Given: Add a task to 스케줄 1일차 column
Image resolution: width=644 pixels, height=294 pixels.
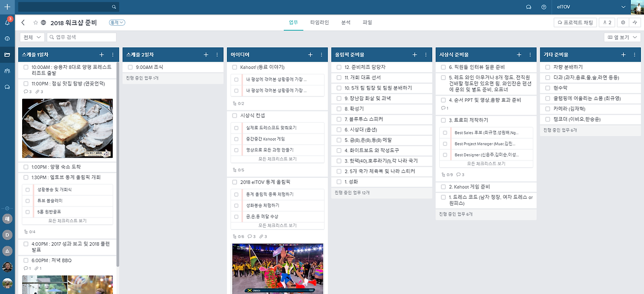Looking at the screenshot, I should 102,55.
